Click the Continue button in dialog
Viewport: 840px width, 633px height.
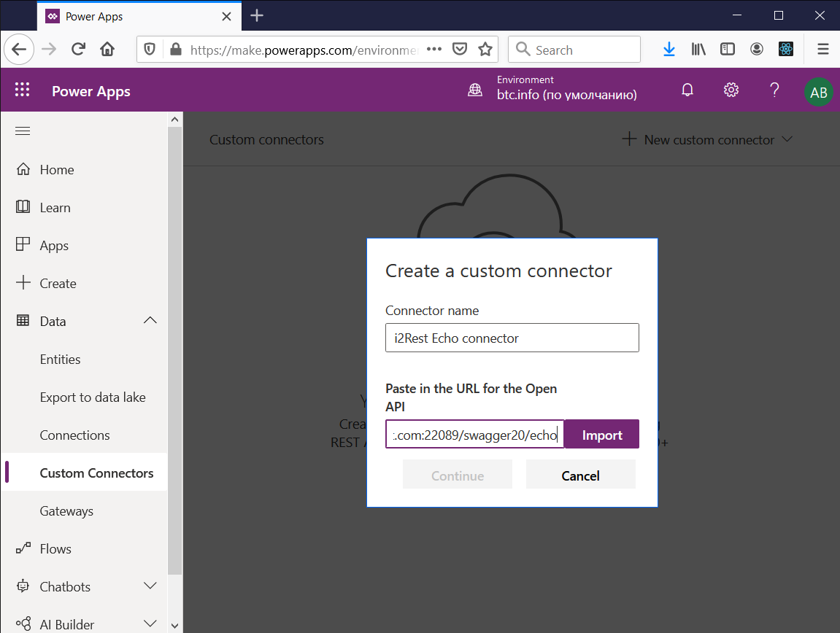point(458,475)
